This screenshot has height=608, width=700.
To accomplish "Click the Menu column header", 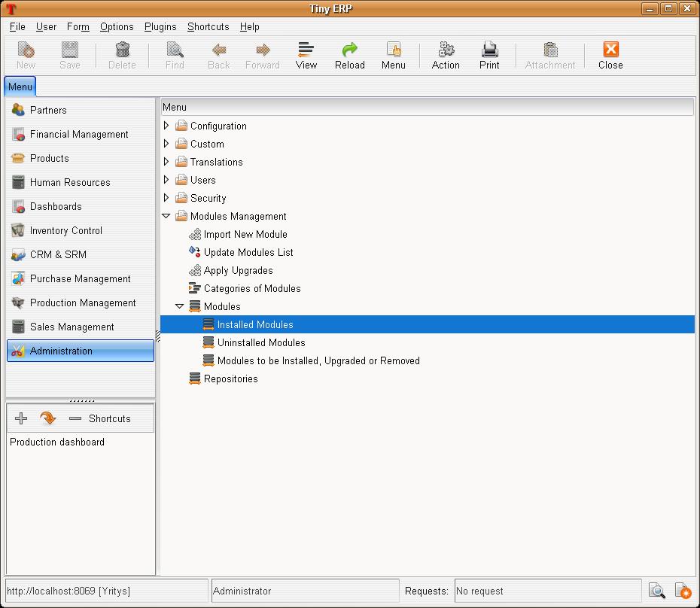I will tap(428, 107).
